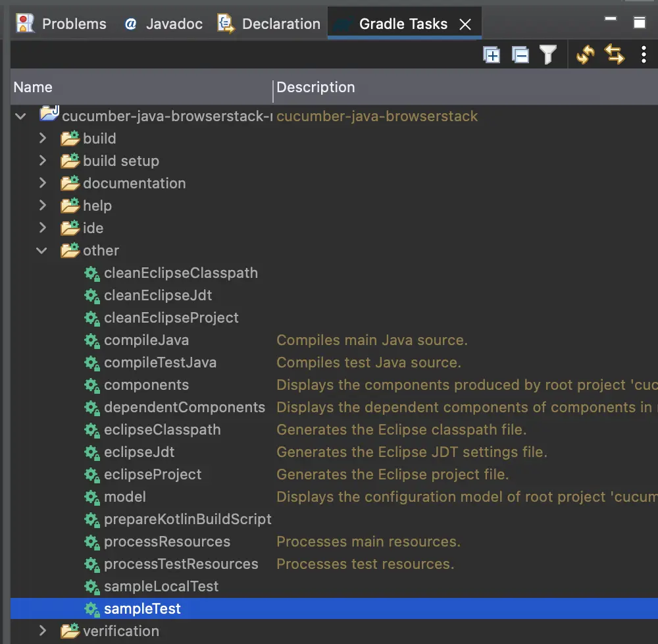Image resolution: width=658 pixels, height=644 pixels.
Task: Select the eclipseClasspath task
Action: coord(162,430)
